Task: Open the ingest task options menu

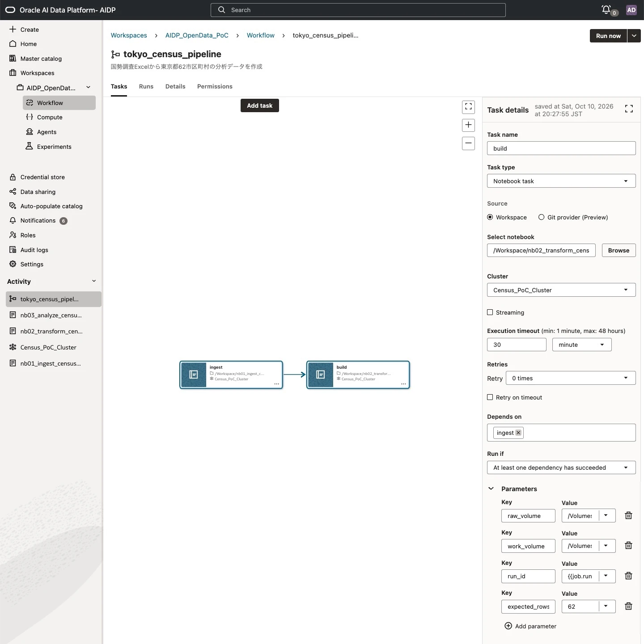Action: coord(276,384)
